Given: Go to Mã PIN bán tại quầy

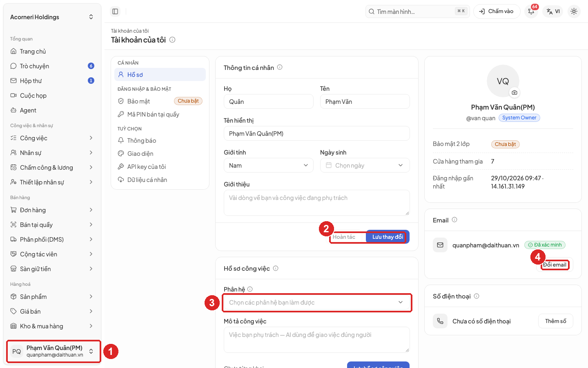Looking at the screenshot, I should (x=160, y=114).
